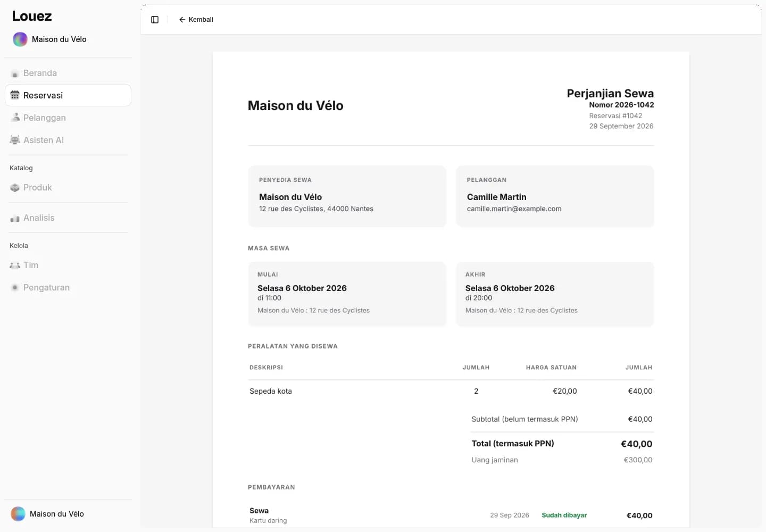The image size is (766, 532).
Task: Toggle the sidebar panel icon
Action: pos(155,20)
